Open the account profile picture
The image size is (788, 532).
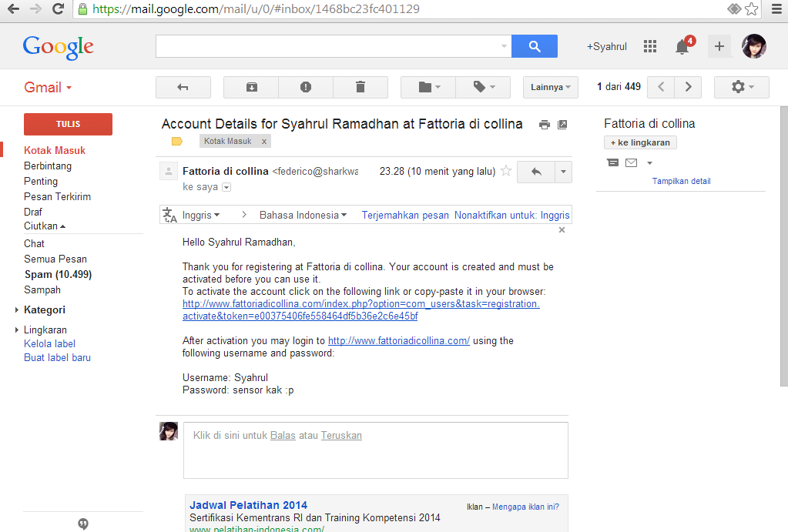click(x=754, y=46)
